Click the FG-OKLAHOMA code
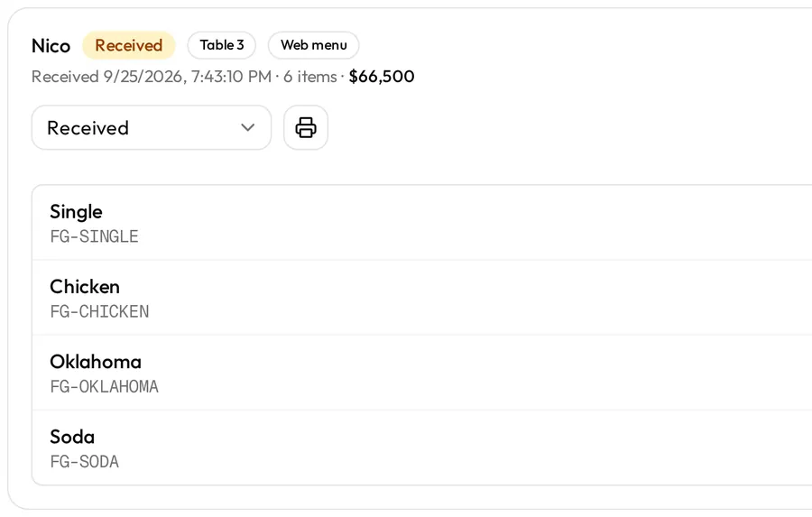The width and height of the screenshot is (812, 517). (104, 387)
